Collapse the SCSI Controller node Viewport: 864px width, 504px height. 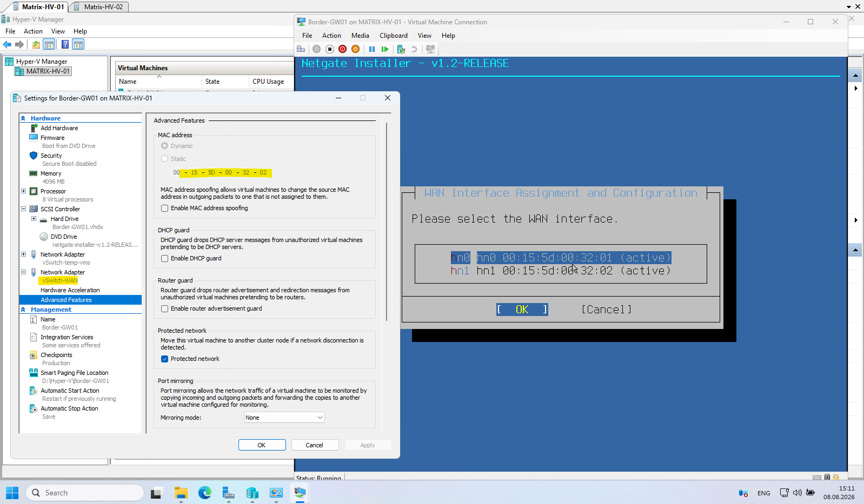click(23, 209)
